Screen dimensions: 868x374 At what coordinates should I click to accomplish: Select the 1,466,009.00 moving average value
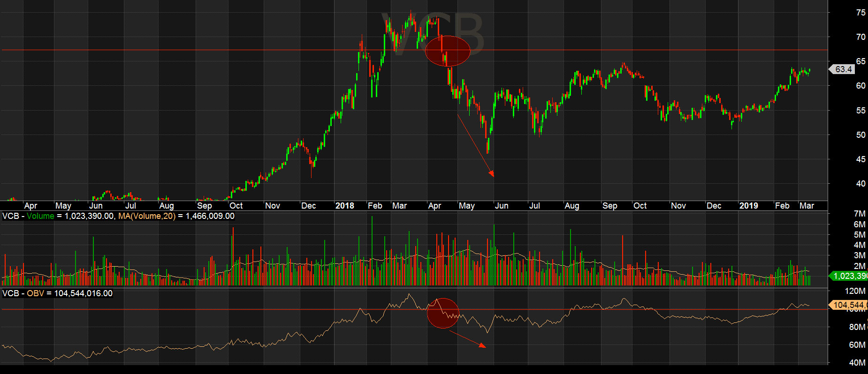(210, 216)
